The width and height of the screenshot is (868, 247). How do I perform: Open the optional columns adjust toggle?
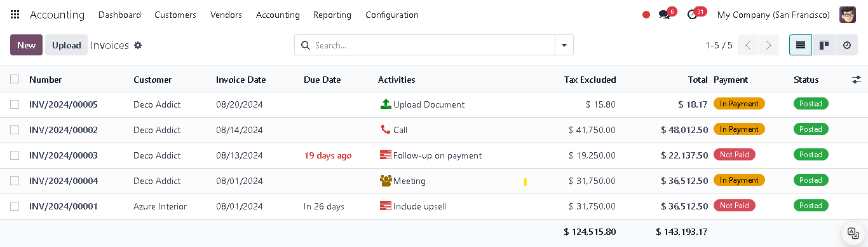(857, 80)
